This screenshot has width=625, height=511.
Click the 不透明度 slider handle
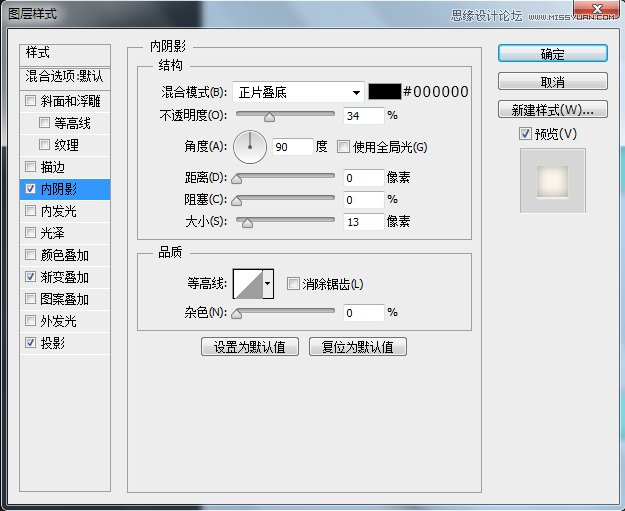coord(270,117)
